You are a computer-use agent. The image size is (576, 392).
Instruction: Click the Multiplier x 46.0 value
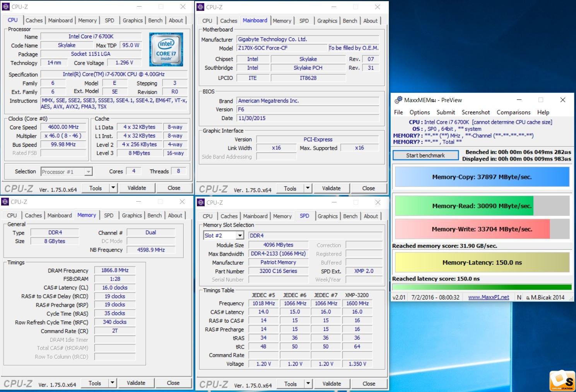click(x=63, y=136)
